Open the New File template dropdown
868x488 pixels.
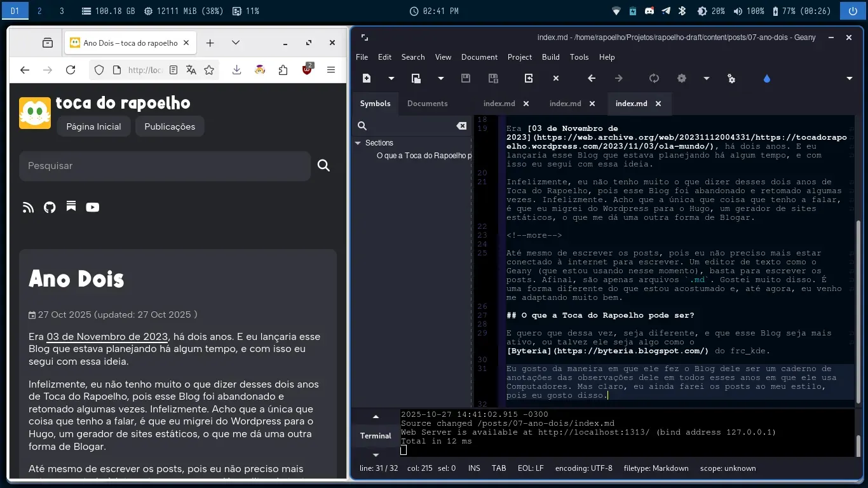(392, 78)
